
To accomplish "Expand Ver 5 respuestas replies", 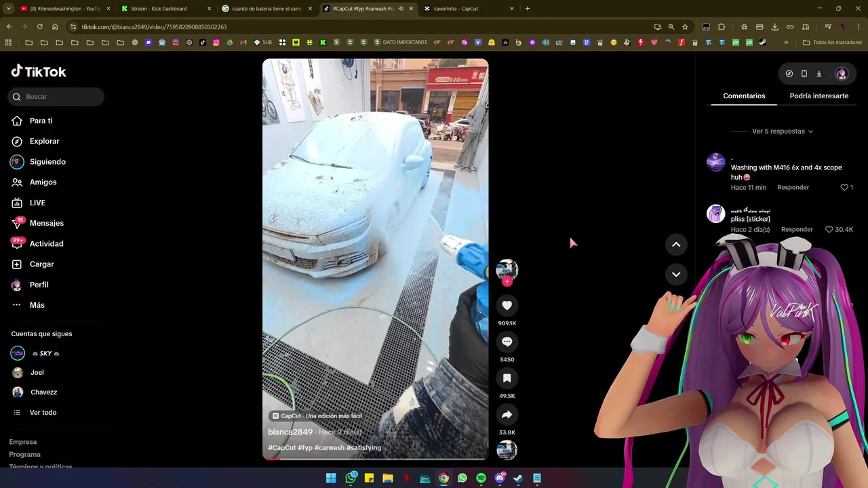I will pos(783,131).
